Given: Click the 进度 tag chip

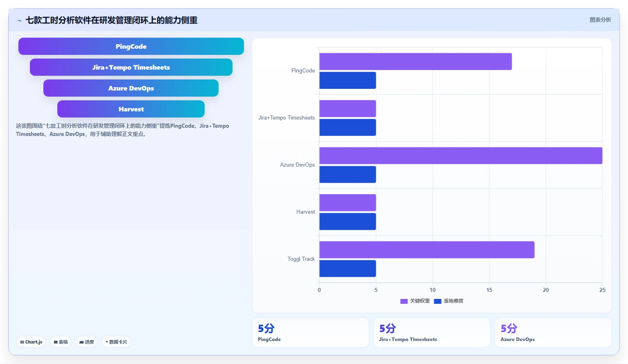Looking at the screenshot, I should pyautogui.click(x=86, y=342).
